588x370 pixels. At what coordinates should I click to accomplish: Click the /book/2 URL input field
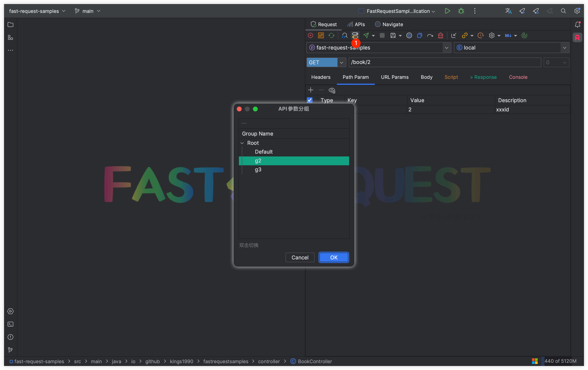[x=444, y=63]
